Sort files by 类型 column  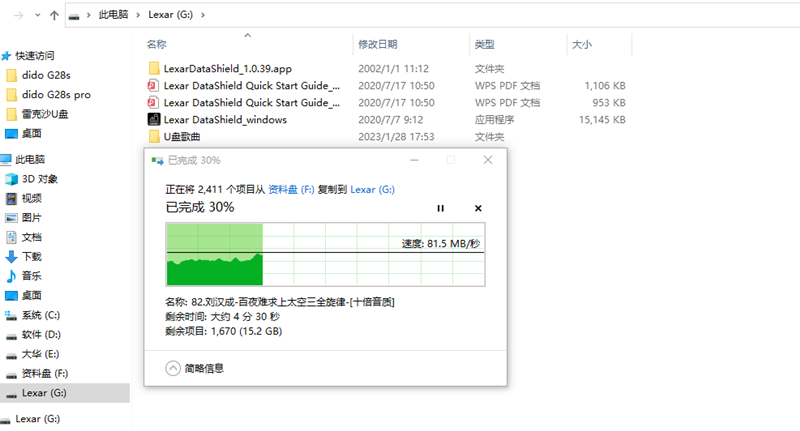(x=484, y=44)
